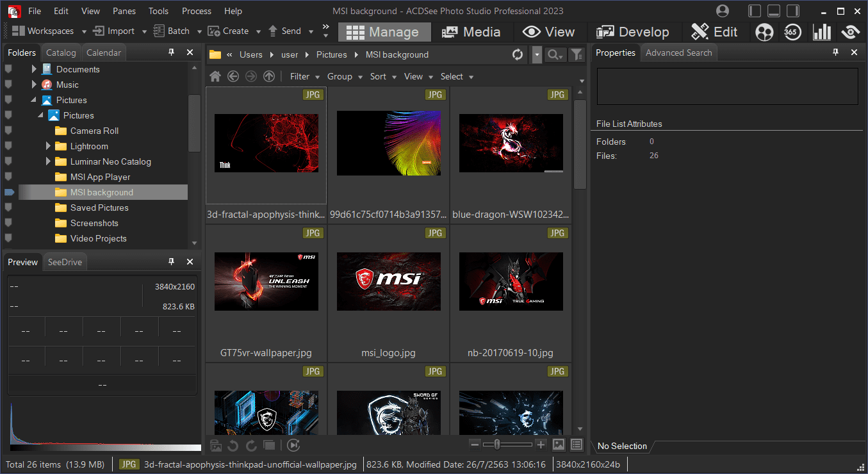Switch to details list view mode button
The width and height of the screenshot is (868, 474).
[x=577, y=445]
